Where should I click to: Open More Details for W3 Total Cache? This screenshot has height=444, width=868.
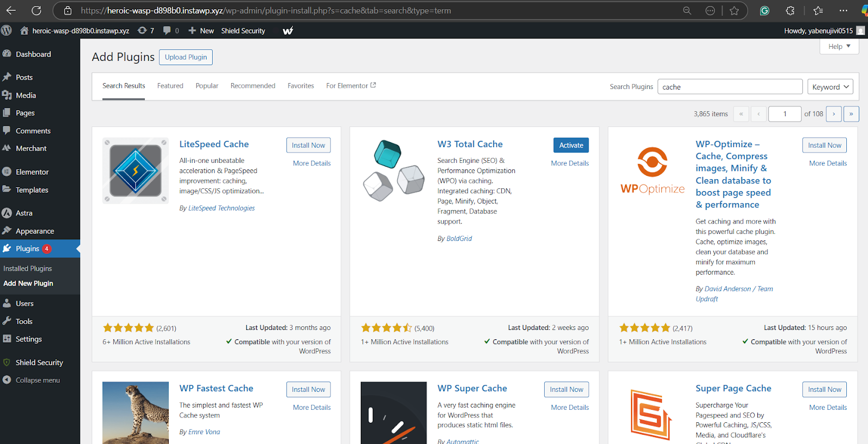click(x=570, y=163)
